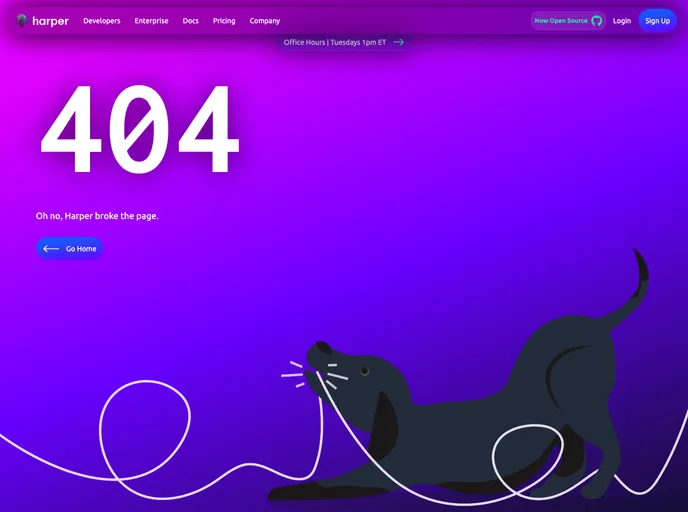Open the Pricing page
The width and height of the screenshot is (688, 512).
[x=224, y=21]
